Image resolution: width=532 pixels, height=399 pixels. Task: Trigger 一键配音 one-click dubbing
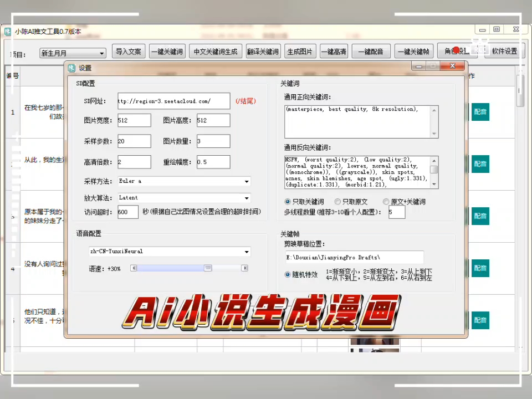point(370,51)
